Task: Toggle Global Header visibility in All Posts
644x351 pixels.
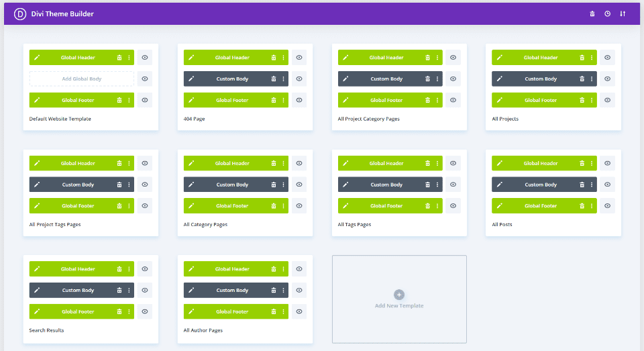Action: (608, 163)
